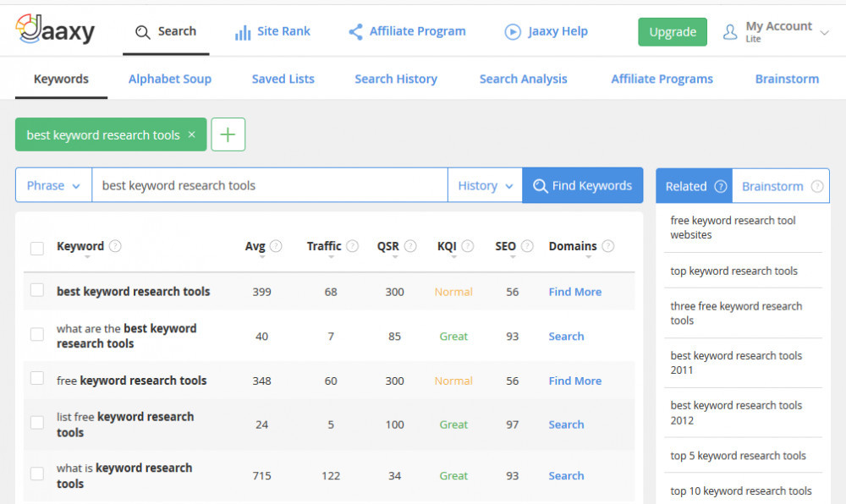Click the help icon next to Traffic column
Screen dimensions: 846x504
tap(352, 246)
